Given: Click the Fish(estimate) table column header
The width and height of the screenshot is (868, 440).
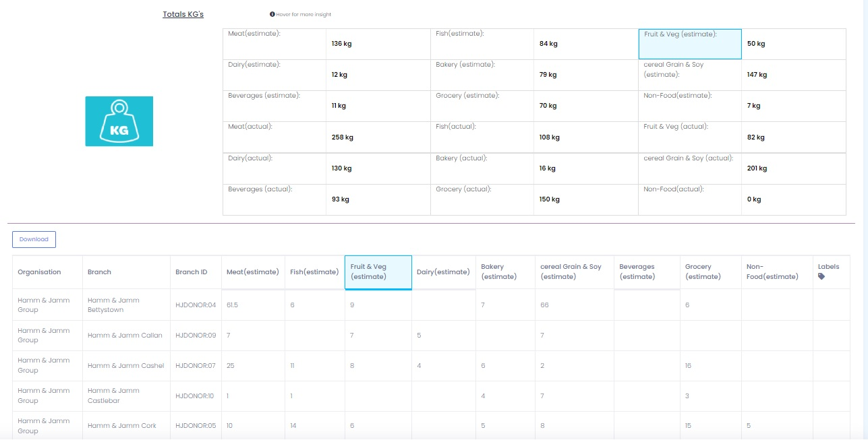Looking at the screenshot, I should [x=314, y=272].
